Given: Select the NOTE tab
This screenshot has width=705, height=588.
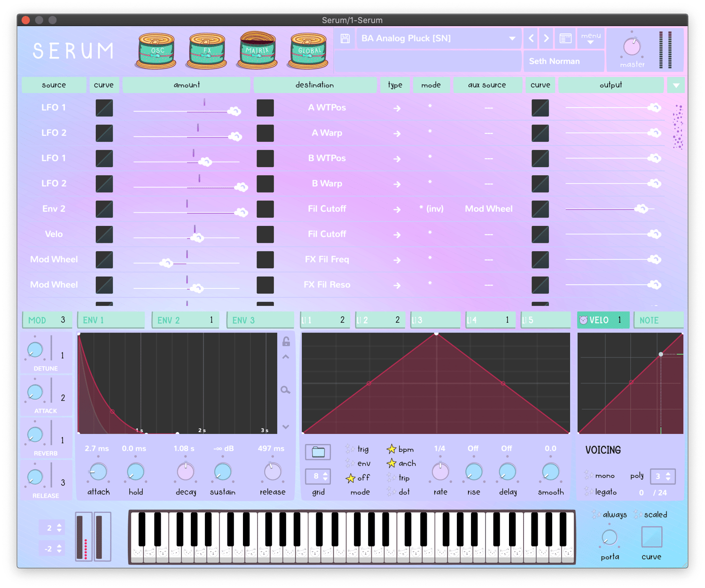Looking at the screenshot, I should pos(658,320).
